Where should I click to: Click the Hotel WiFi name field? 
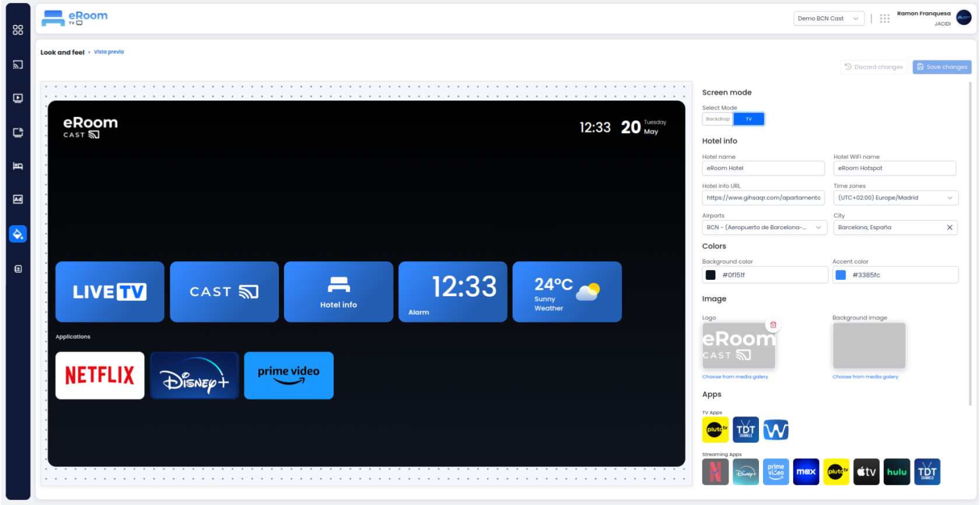(895, 168)
